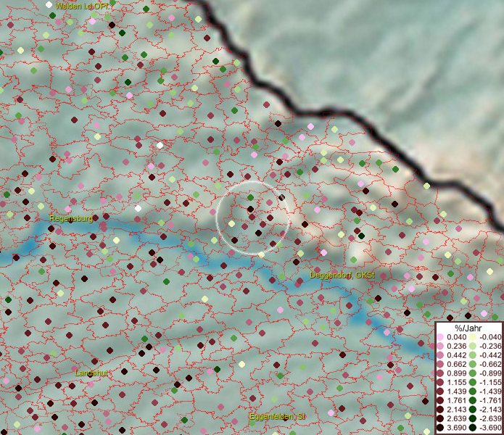This screenshot has width=504, height=435.
Task: Select the 0.040 light pink legend swatch
Action: 440,337
